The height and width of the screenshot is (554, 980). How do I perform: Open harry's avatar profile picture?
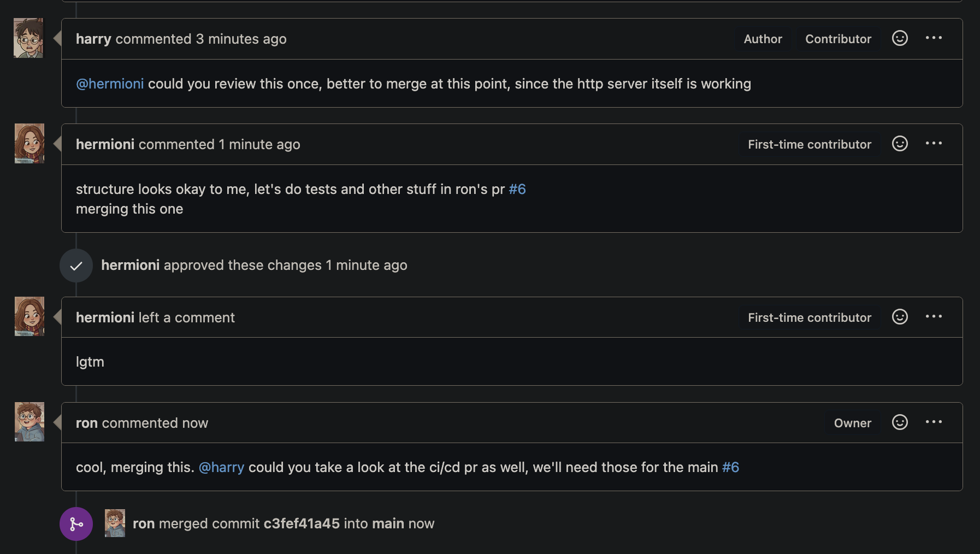tap(28, 38)
